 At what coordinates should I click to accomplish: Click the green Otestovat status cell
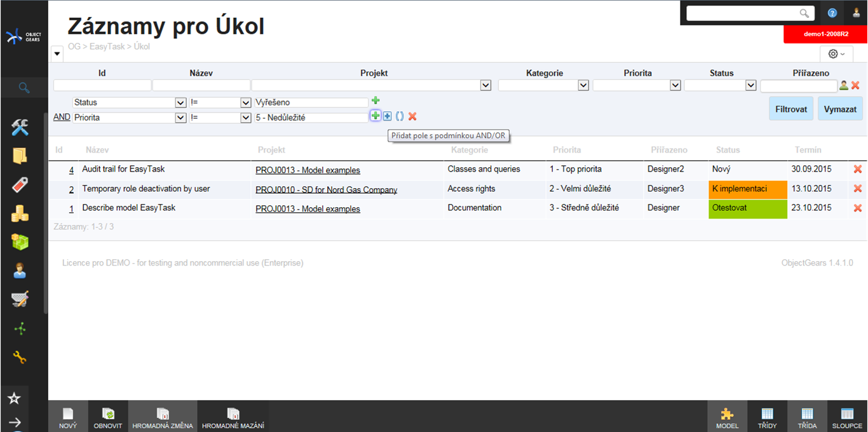click(x=747, y=208)
